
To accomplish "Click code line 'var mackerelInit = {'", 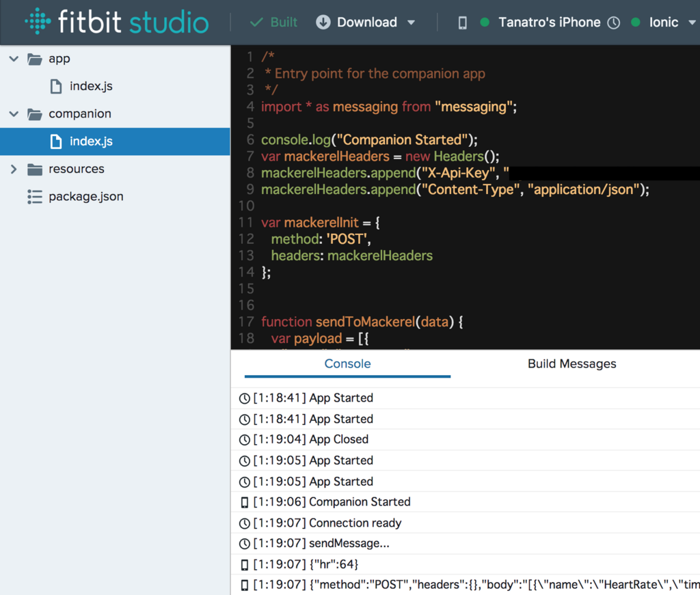I will tap(320, 222).
